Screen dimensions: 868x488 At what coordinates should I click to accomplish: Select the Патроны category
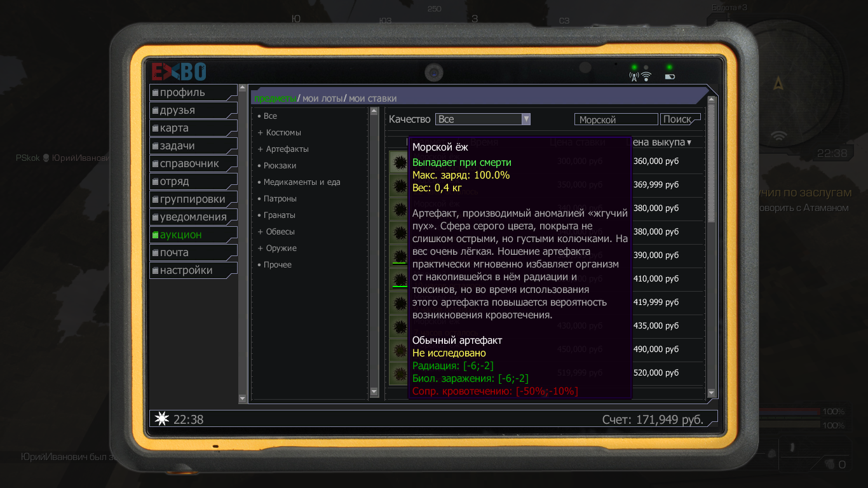(x=277, y=199)
